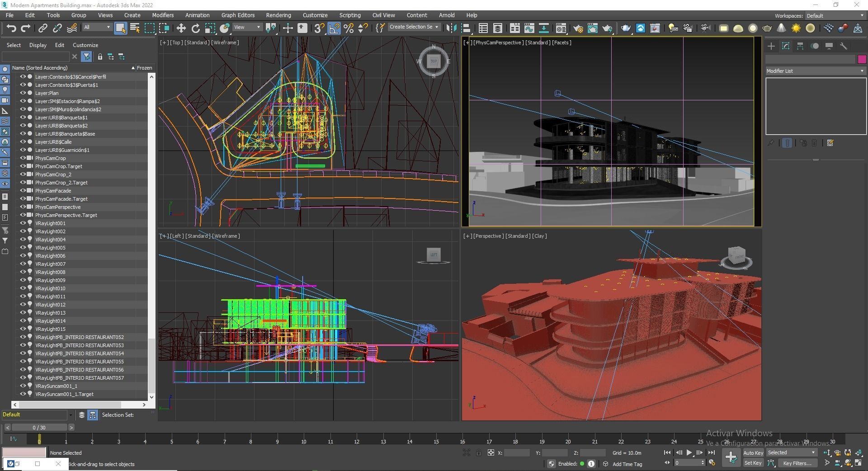This screenshot has width=868, height=471.
Task: Click the Top viewport ViewCube
Action: pyautogui.click(x=434, y=61)
